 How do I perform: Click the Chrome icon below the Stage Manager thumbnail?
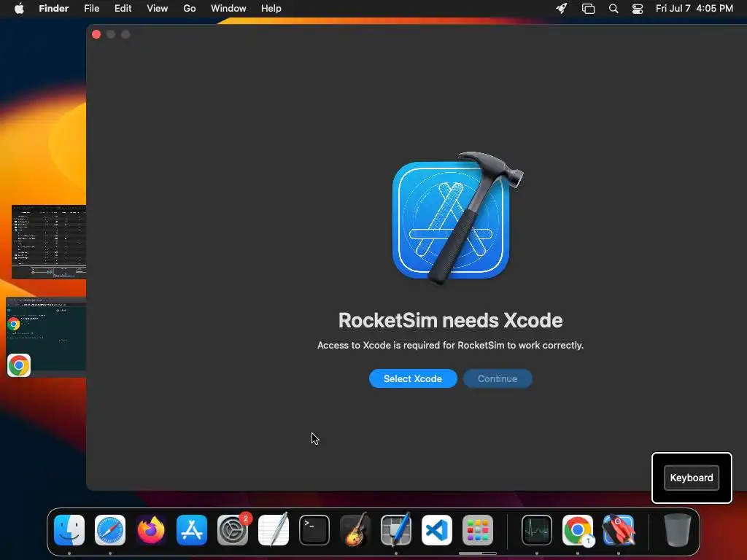point(19,366)
